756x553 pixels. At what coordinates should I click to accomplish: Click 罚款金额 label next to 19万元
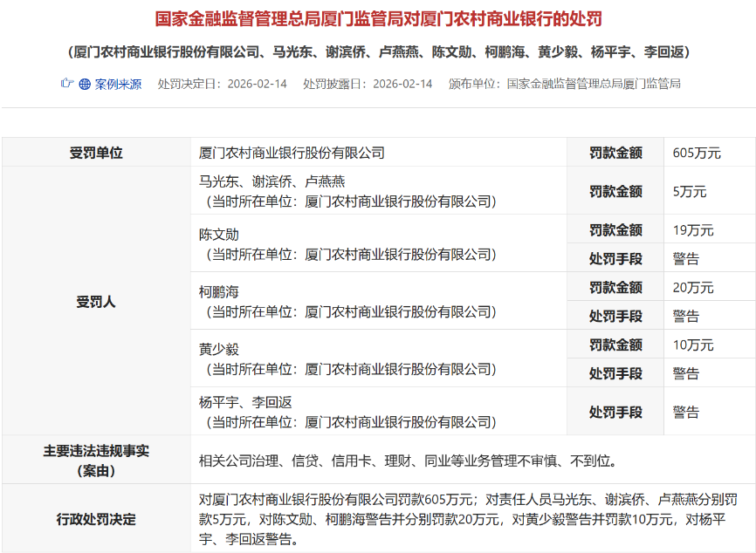tap(615, 229)
